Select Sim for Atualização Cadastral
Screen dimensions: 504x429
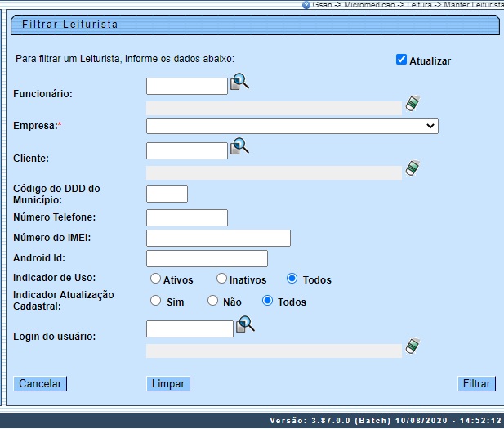155,301
